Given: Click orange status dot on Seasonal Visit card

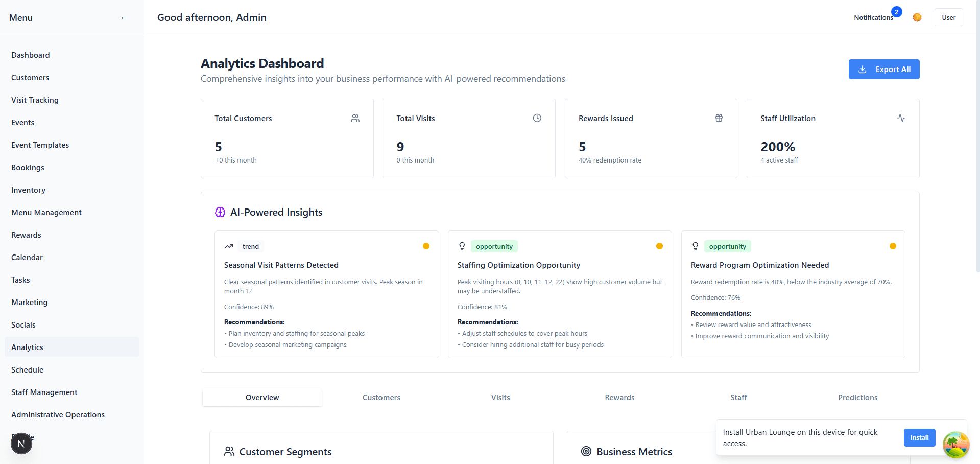Looking at the screenshot, I should tap(426, 246).
